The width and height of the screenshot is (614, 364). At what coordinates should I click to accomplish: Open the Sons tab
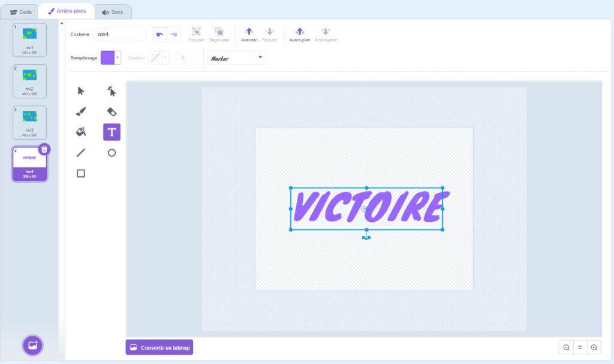pyautogui.click(x=113, y=11)
